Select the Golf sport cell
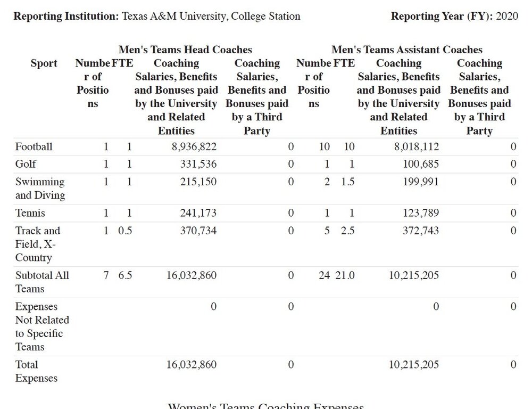The height and width of the screenshot is (409, 532). [x=26, y=164]
